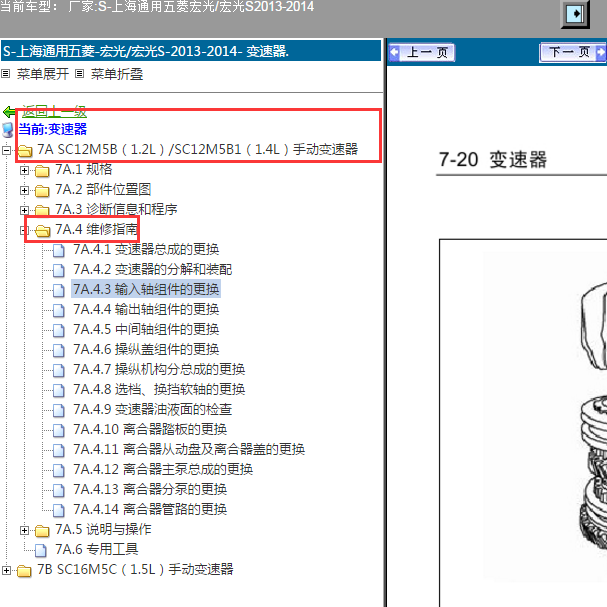
Task: Open 7A.4.11 离合器从动盘及离合器盖的更换
Action: [x=189, y=449]
